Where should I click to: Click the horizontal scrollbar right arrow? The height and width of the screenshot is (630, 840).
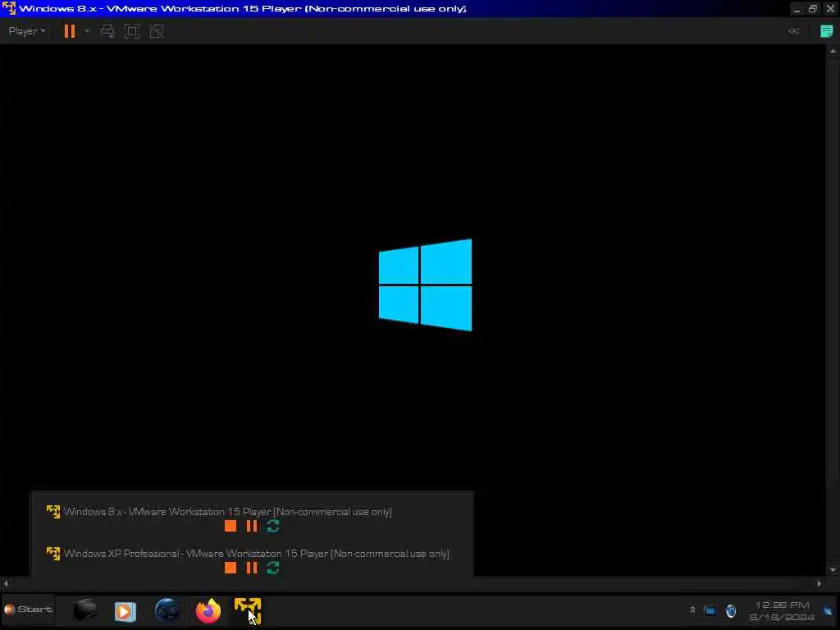coord(819,583)
